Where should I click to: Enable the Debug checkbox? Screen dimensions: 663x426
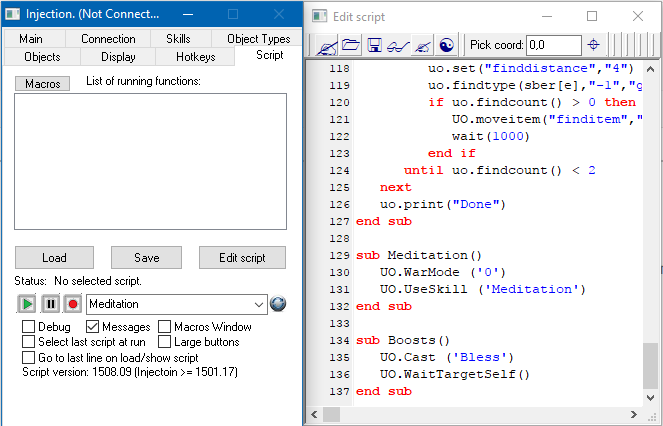coord(29,327)
